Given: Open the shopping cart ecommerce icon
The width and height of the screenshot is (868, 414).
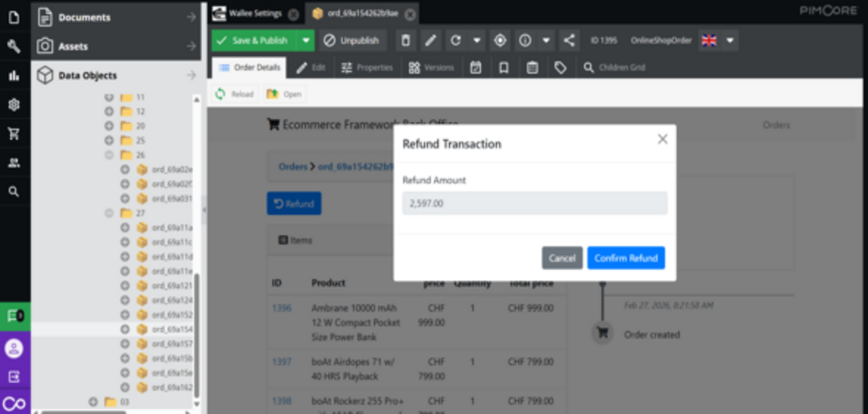Looking at the screenshot, I should click(x=14, y=133).
